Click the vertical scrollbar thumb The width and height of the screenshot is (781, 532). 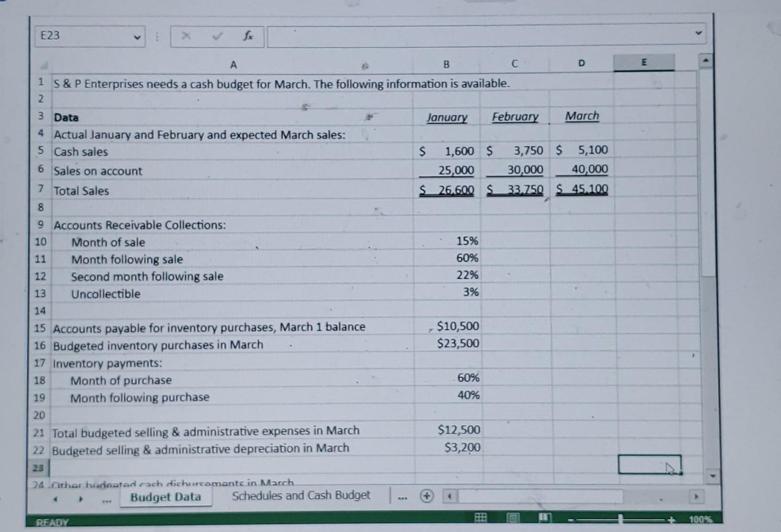[x=708, y=172]
